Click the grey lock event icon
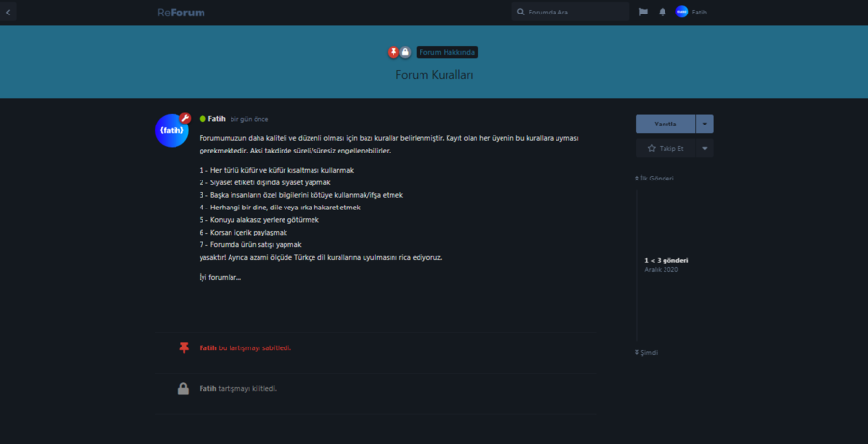Viewport: 868px width, 444px height. pyautogui.click(x=183, y=389)
